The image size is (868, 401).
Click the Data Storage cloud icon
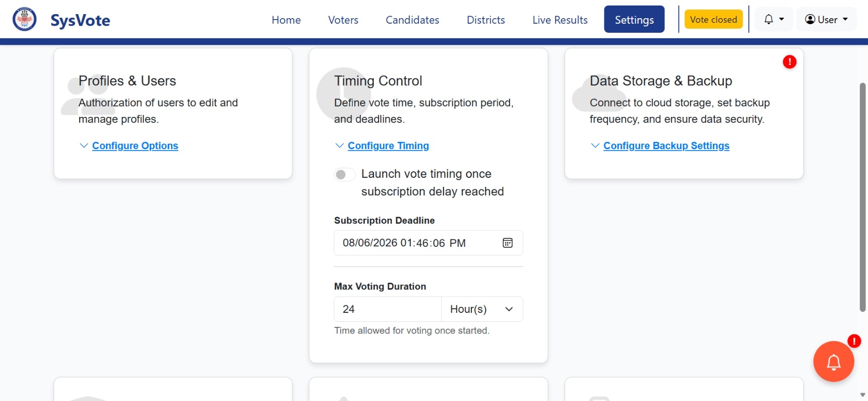(599, 94)
